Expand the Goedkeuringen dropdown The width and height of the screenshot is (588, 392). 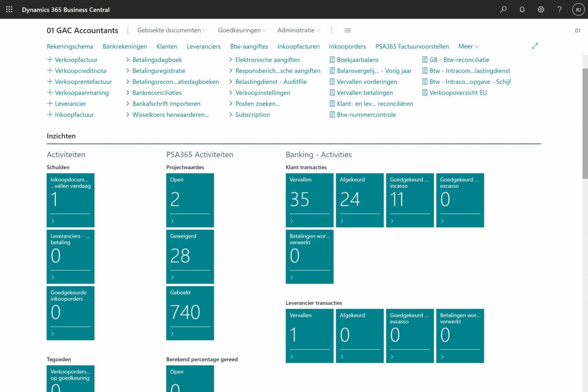pyautogui.click(x=242, y=30)
